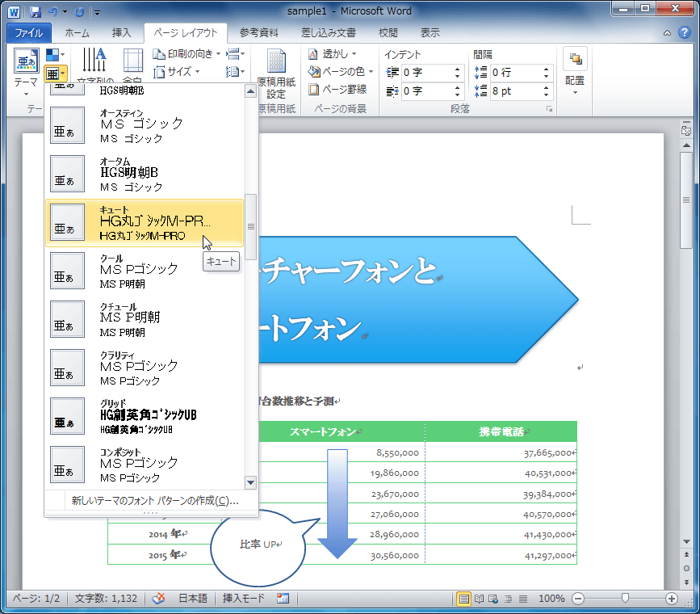The image size is (700, 614).
Task: Minimize the ribbon with the caret icon
Action: coord(667,32)
